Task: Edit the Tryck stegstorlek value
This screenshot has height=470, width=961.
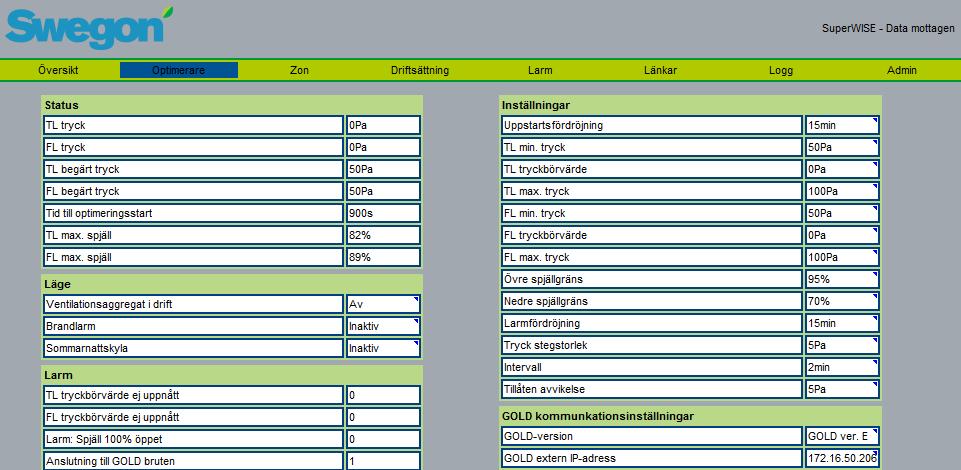Action: click(x=842, y=345)
